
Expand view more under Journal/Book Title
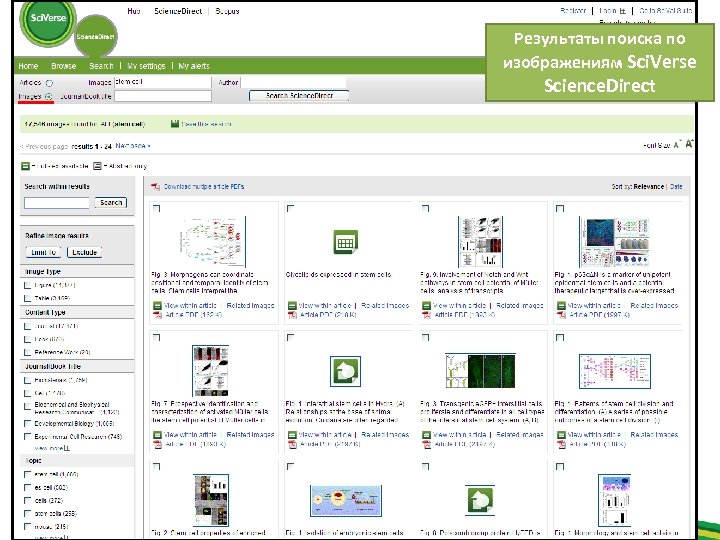point(52,448)
